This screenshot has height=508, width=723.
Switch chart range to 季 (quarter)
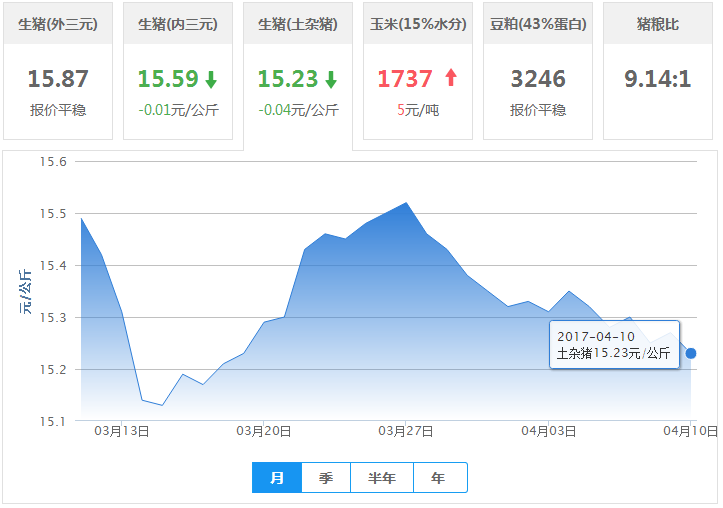tap(326, 478)
